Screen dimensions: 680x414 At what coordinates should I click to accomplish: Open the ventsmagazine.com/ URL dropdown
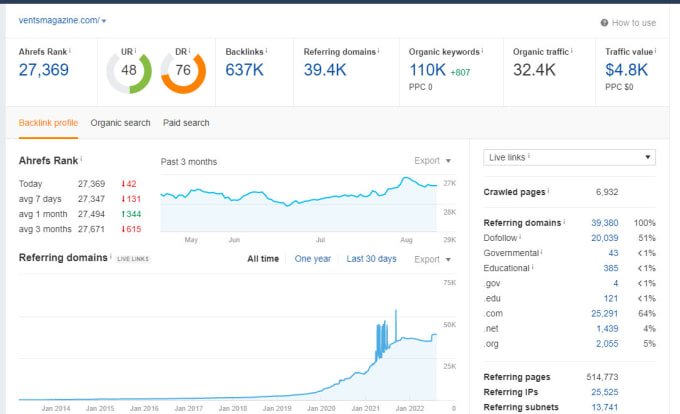62,20
